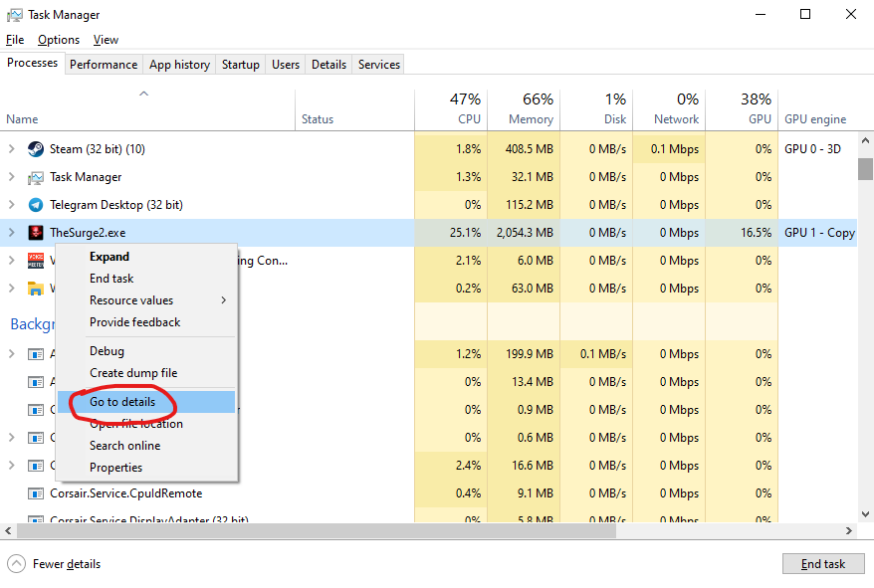Sort processes by the Memory column
This screenshot has width=874, height=588.
[x=524, y=109]
